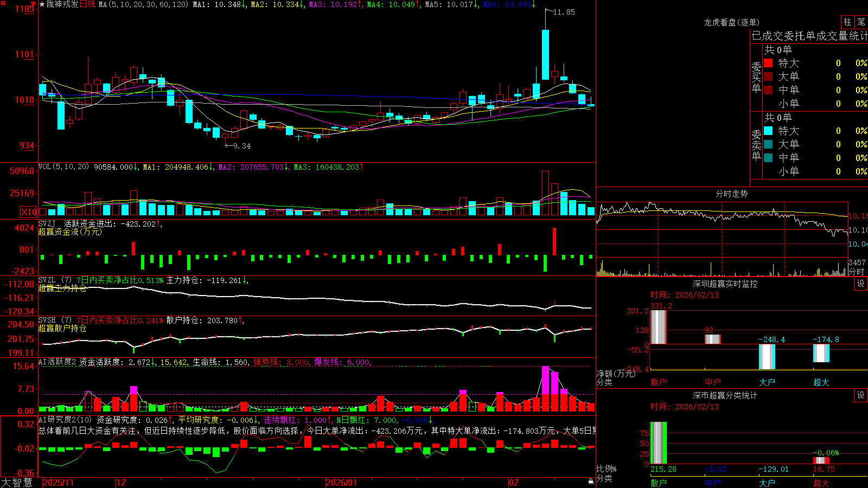868x488 pixels.
Task: Click the star icon before 陇神戎发
Action: click(x=42, y=4)
